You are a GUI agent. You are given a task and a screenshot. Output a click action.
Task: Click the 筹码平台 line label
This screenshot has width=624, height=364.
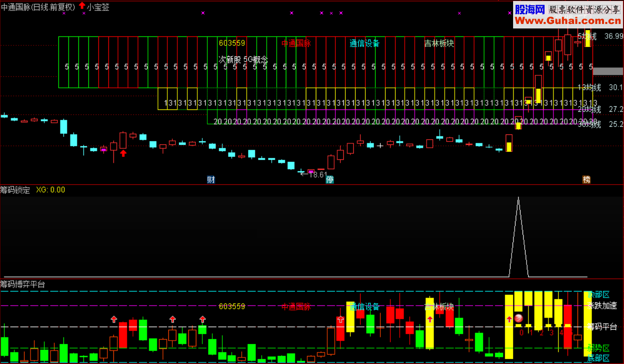click(602, 327)
